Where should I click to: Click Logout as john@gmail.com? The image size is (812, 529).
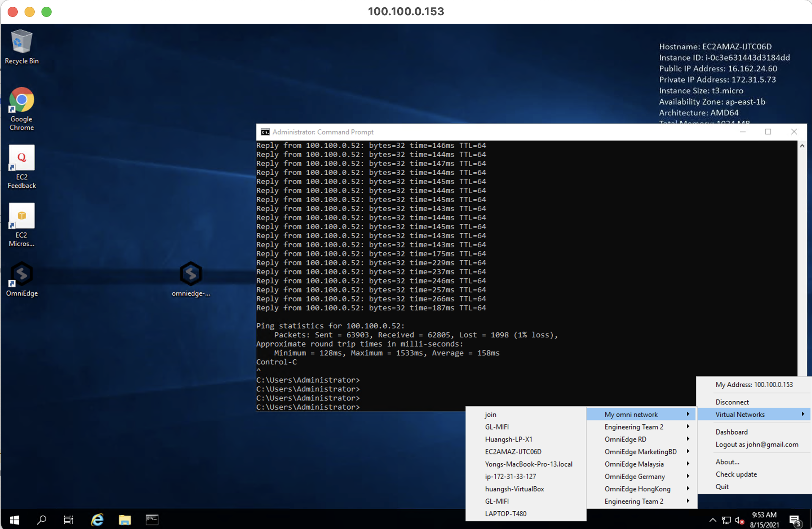tap(757, 444)
